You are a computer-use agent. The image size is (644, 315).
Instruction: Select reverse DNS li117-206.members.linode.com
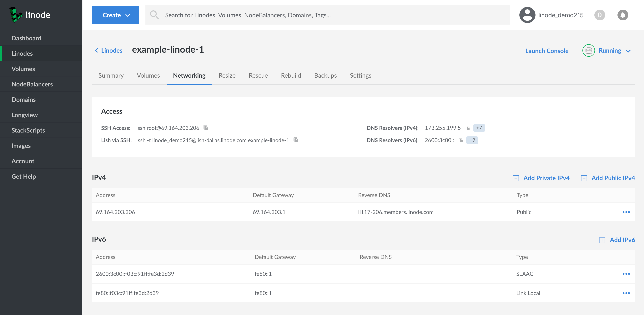395,212
